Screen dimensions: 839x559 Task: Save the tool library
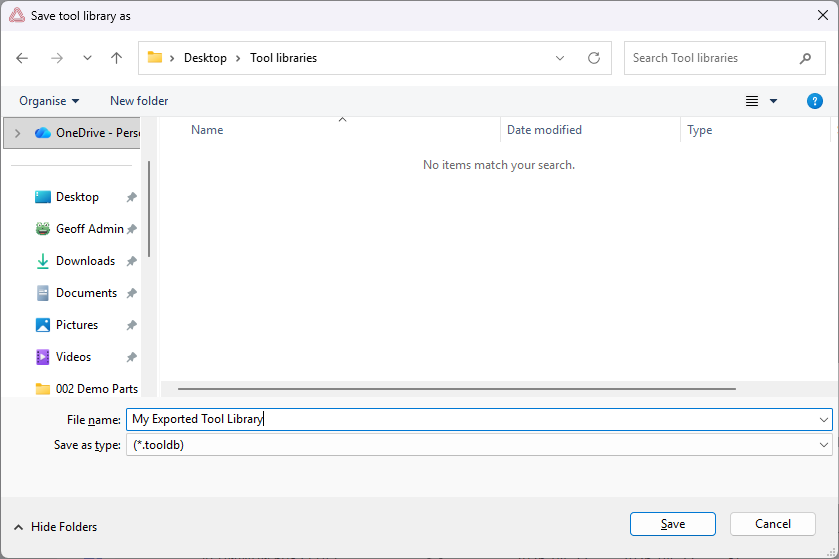(673, 524)
